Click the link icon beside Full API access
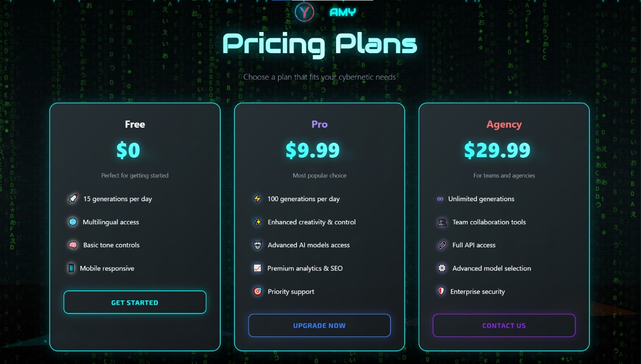 pyautogui.click(x=442, y=245)
